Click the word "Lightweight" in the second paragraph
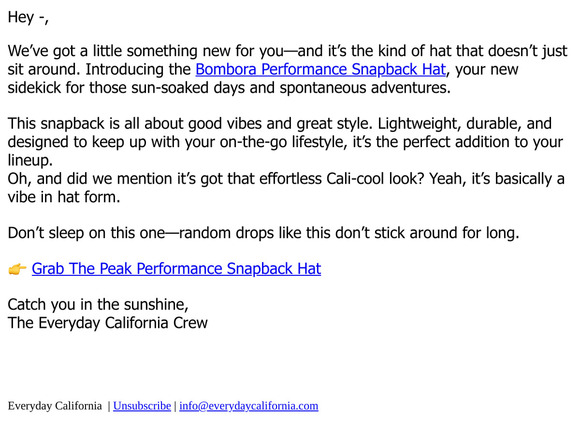This screenshot has width=580, height=422. pos(419,124)
